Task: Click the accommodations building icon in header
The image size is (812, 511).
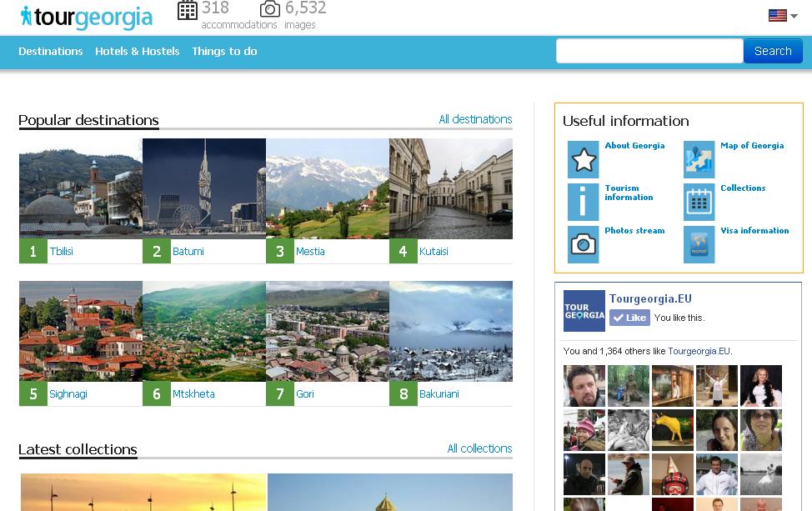Action: pos(188,9)
